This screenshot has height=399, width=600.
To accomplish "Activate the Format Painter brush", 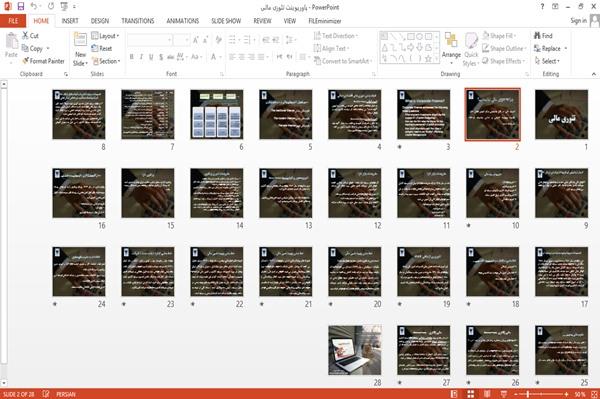I will pyautogui.click(x=43, y=61).
